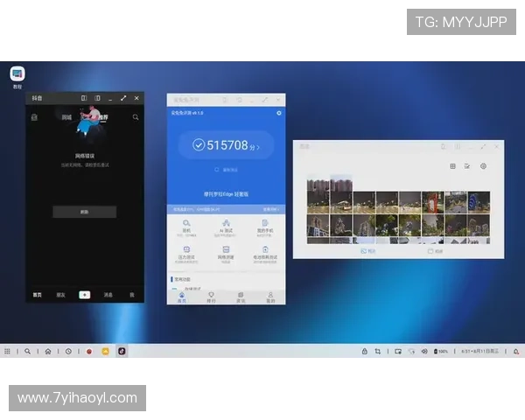Open the temperature and CPU load bar in AnTuTu
Viewport: 525px width, 420px height.
point(227,209)
